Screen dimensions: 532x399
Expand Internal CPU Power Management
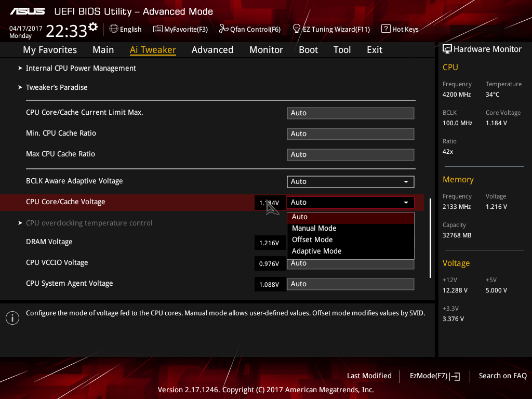click(x=81, y=68)
